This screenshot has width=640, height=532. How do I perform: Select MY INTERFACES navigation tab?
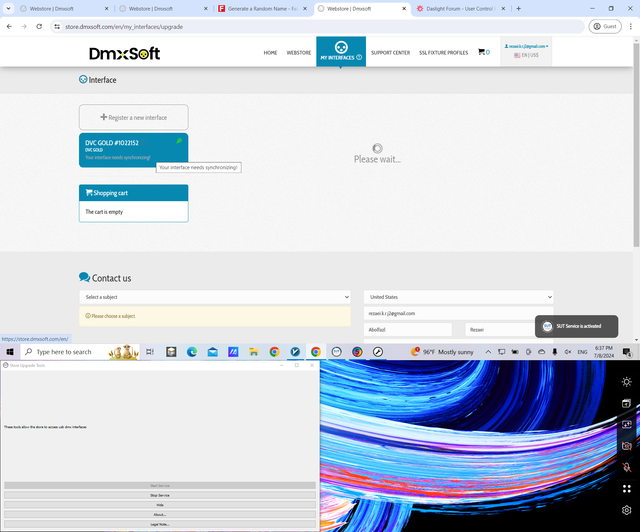(x=341, y=51)
